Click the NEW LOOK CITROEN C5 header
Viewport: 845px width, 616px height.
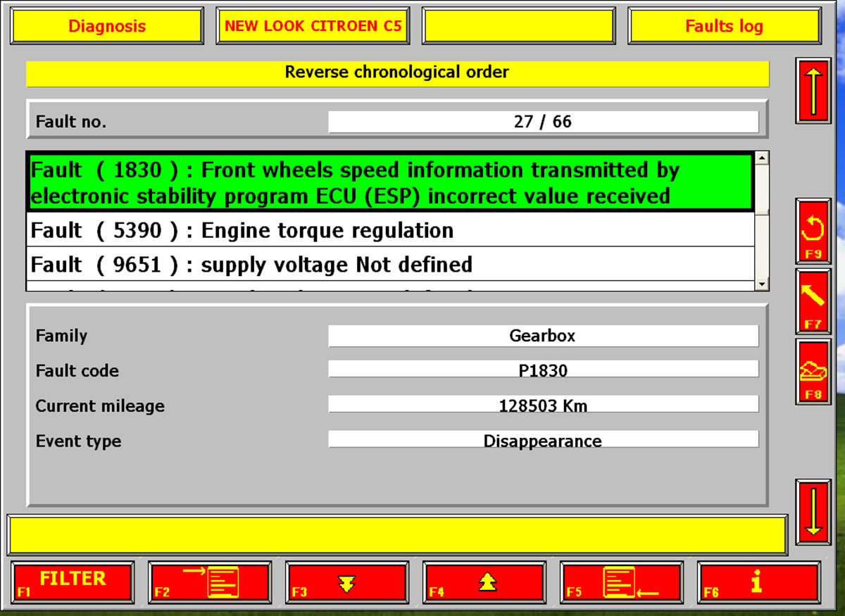click(x=313, y=26)
